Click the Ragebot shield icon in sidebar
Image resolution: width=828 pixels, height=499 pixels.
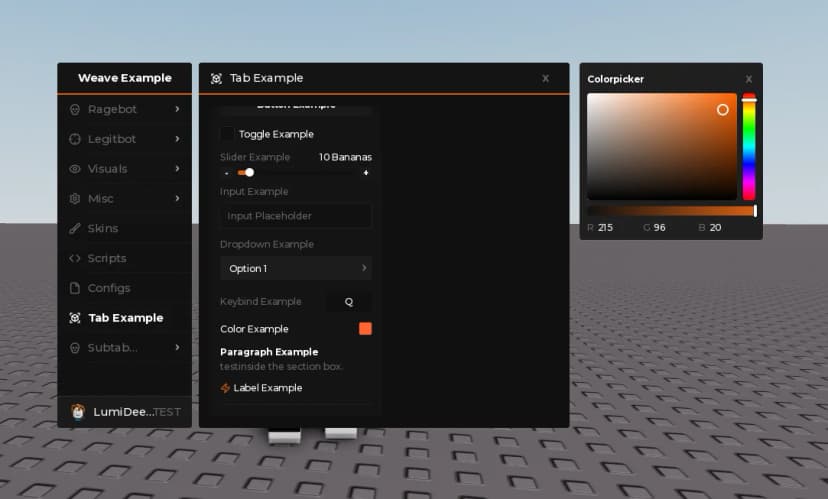(74, 109)
